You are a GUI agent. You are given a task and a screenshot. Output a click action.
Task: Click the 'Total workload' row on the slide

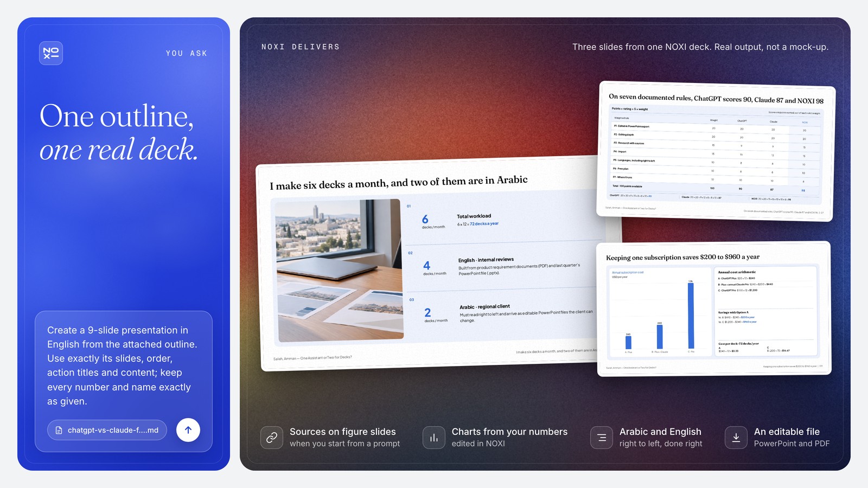tap(505, 219)
